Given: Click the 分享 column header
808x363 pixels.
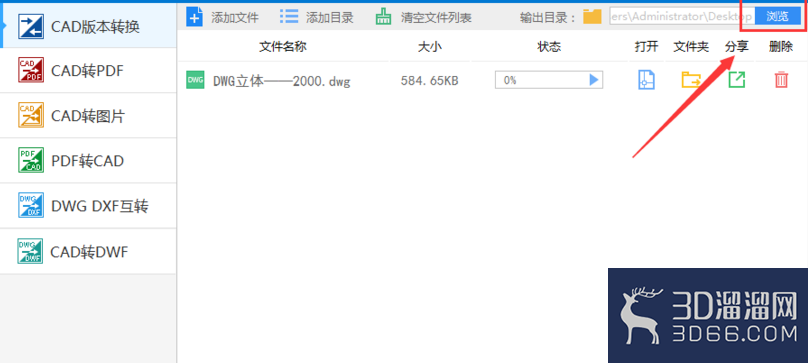Looking at the screenshot, I should click(737, 47).
